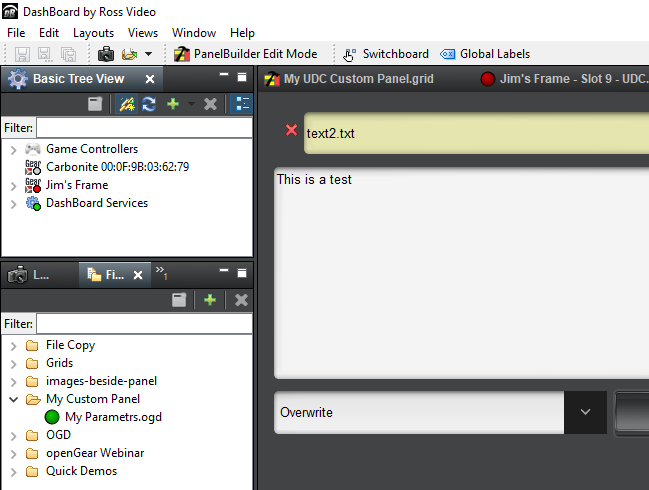The height and width of the screenshot is (490, 649).
Task: Toggle the tree layout view icon in Basic Tree View
Action: (x=242, y=104)
